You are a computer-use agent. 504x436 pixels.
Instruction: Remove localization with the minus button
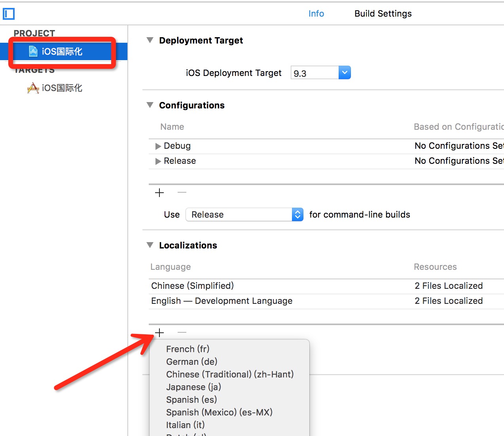coord(182,333)
